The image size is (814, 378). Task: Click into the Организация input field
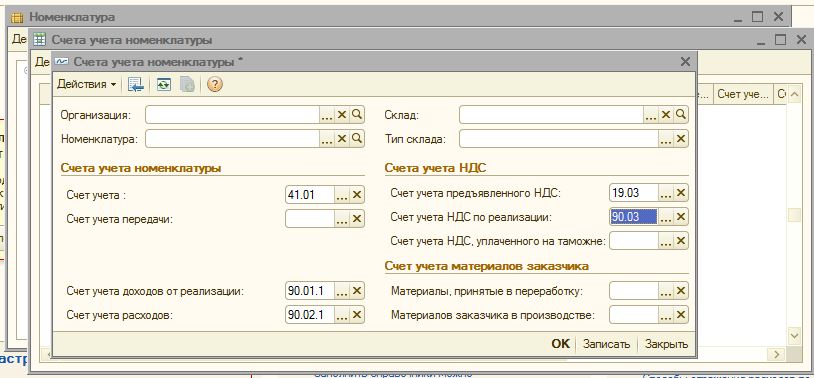233,115
